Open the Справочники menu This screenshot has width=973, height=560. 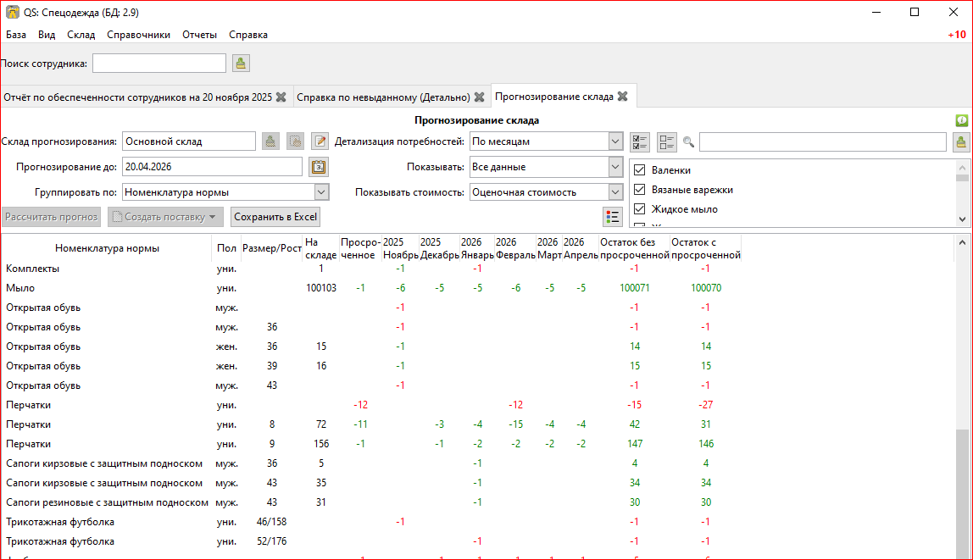(138, 35)
